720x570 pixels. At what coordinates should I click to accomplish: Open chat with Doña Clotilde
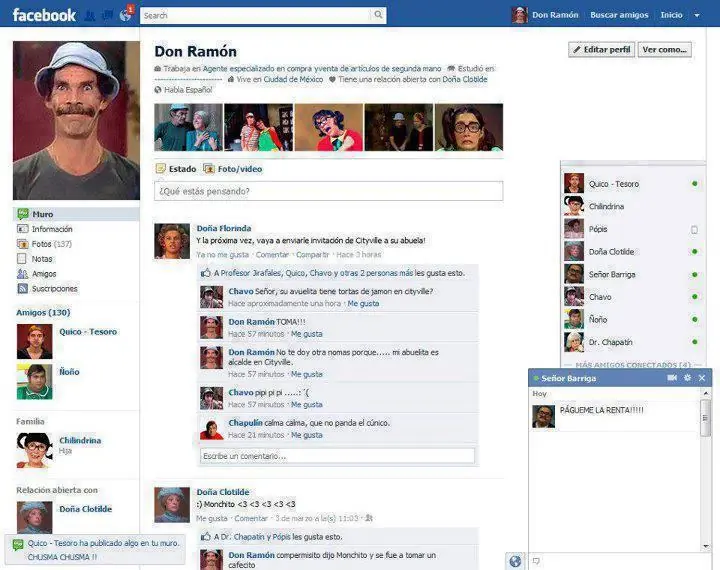(633, 252)
